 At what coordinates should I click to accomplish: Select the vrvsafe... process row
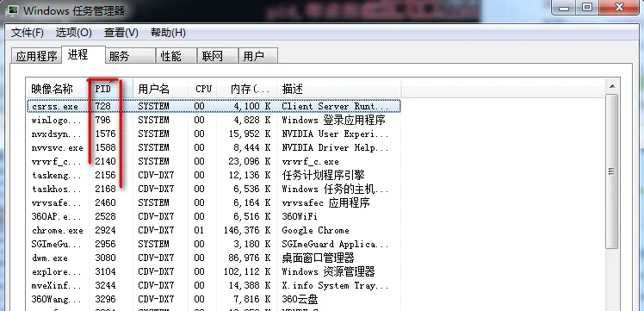coord(214,202)
